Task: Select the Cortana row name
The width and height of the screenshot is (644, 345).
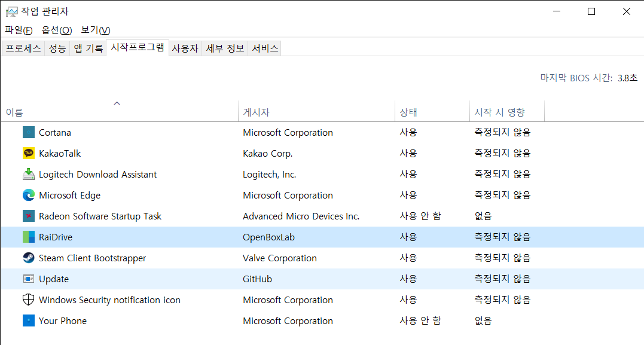Action: [x=55, y=133]
